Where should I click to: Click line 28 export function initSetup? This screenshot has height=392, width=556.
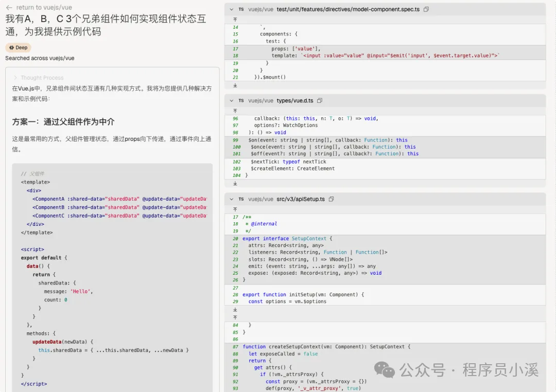click(303, 295)
